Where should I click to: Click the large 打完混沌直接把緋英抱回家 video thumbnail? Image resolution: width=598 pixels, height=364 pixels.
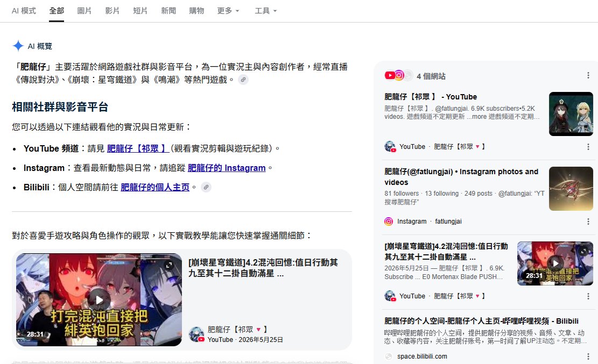pyautogui.click(x=99, y=300)
